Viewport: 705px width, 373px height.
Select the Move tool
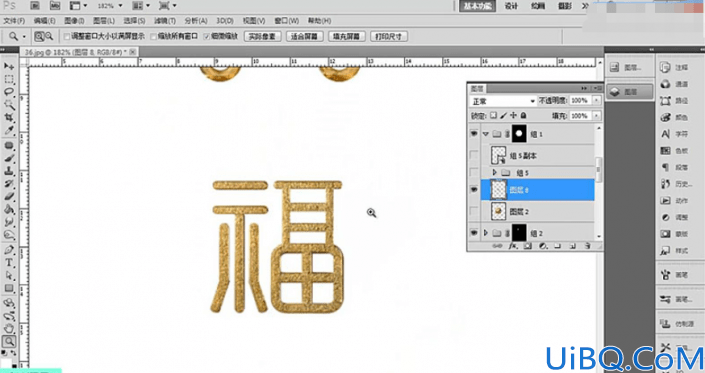9,67
